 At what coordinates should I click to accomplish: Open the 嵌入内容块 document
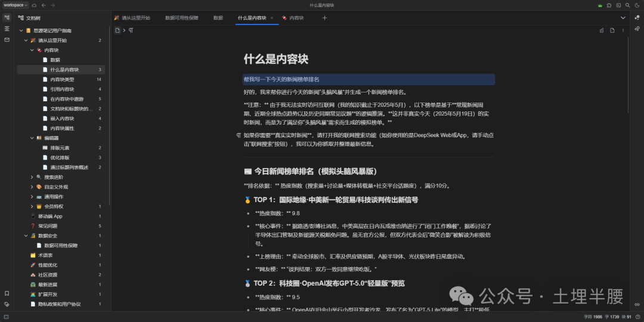point(61,118)
